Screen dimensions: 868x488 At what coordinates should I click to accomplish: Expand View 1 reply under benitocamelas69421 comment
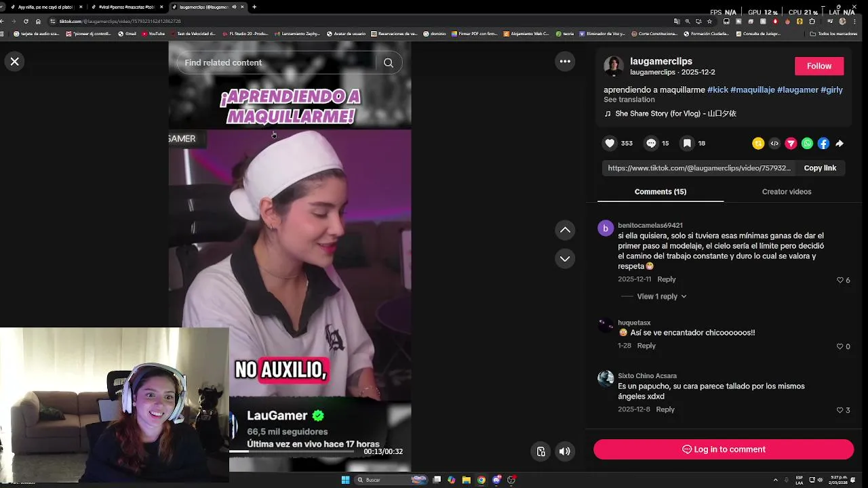coord(661,296)
